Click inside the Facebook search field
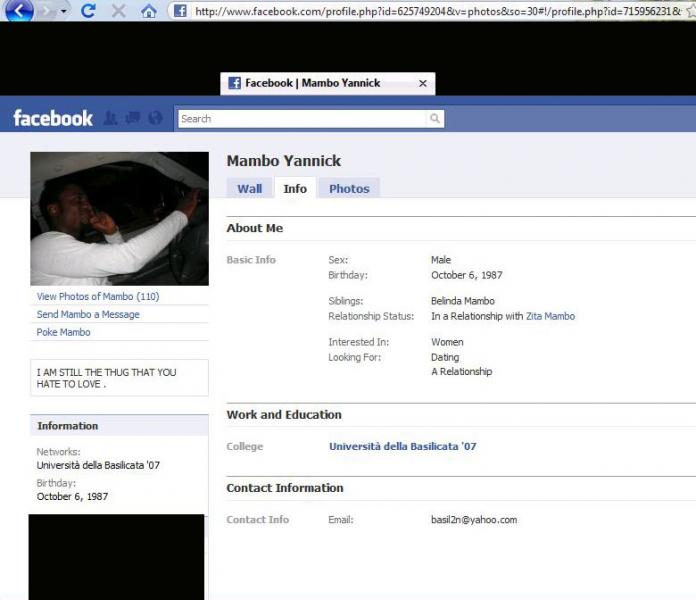Screen dimensions: 696x600 [300, 119]
